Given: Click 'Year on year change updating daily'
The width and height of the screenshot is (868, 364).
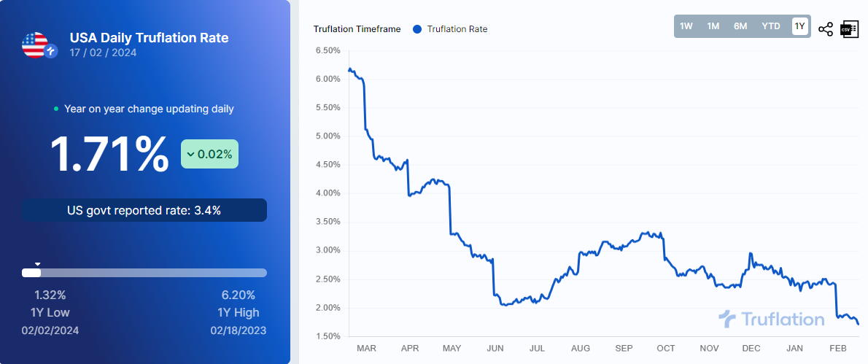Looking at the screenshot, I should coord(149,109).
